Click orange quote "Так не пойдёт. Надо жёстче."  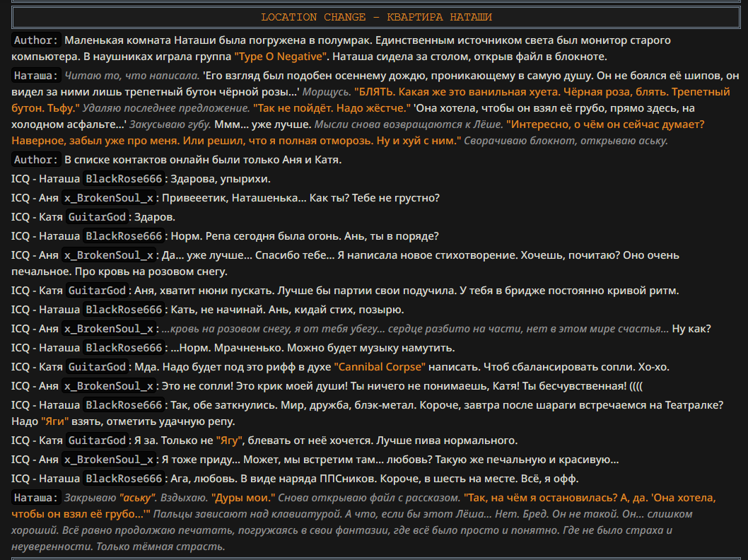point(332,108)
